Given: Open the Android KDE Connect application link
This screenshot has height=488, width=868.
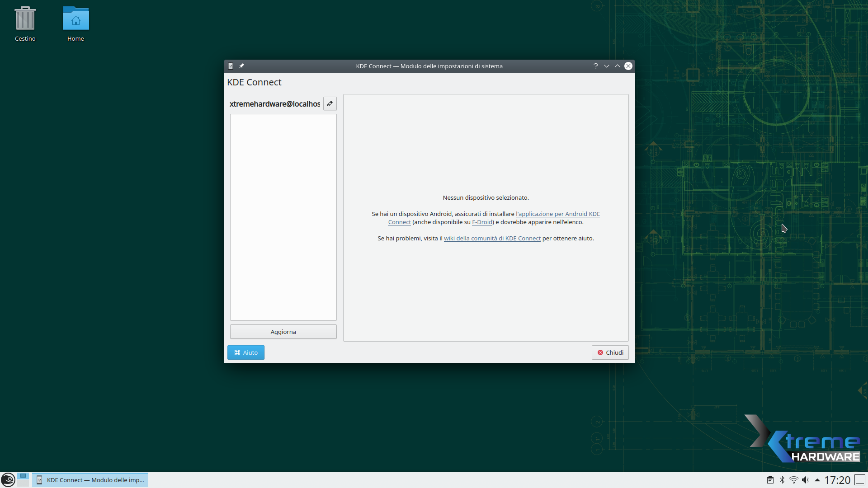Looking at the screenshot, I should tap(557, 214).
